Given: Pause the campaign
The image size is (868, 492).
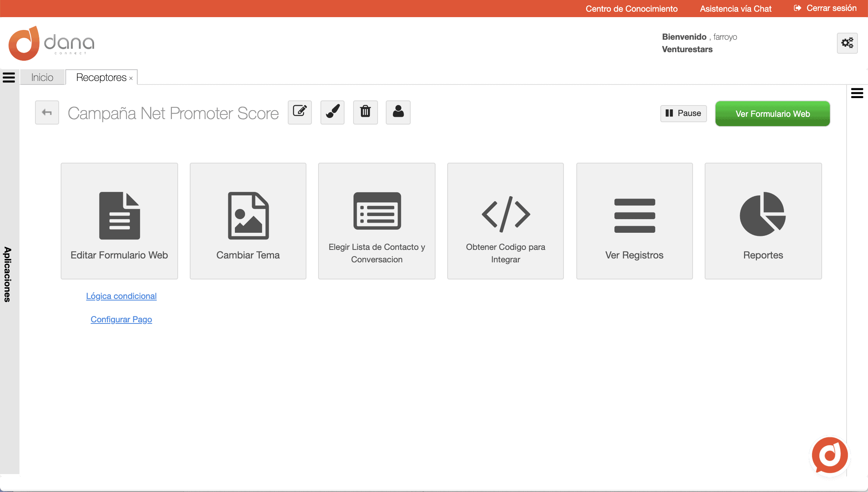Looking at the screenshot, I should [x=684, y=113].
